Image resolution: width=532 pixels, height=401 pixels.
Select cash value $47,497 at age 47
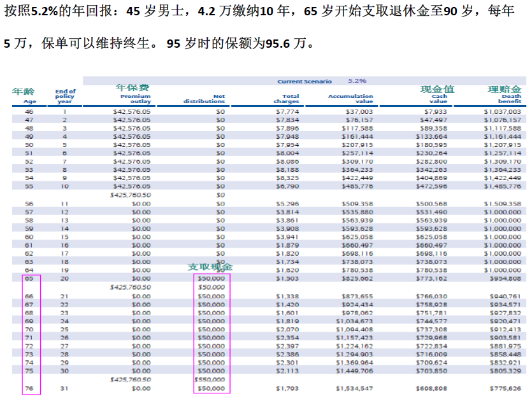(x=434, y=120)
